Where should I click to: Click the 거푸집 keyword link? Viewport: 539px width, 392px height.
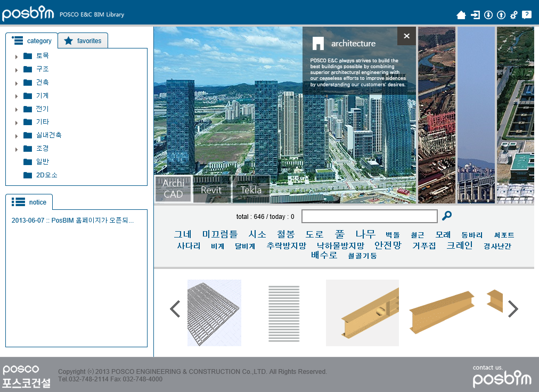(424, 246)
